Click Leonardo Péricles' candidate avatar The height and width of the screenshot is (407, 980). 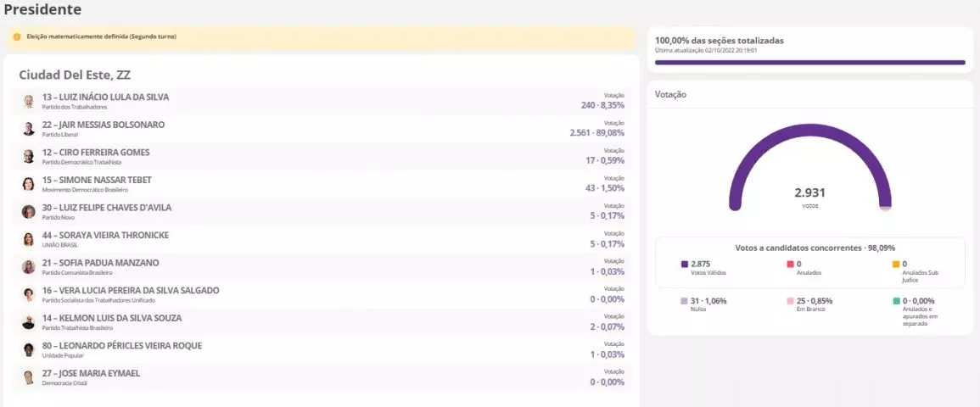click(29, 349)
